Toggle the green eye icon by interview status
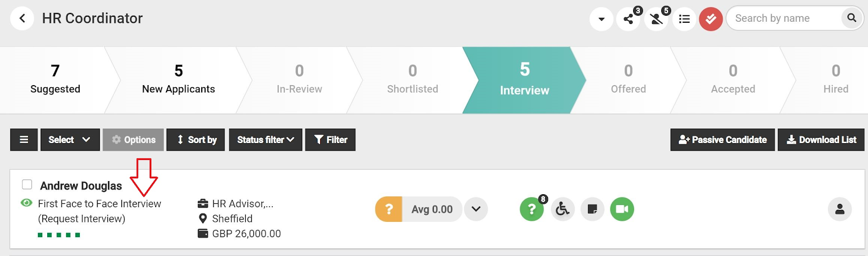Image resolution: width=868 pixels, height=256 pixels. [26, 203]
